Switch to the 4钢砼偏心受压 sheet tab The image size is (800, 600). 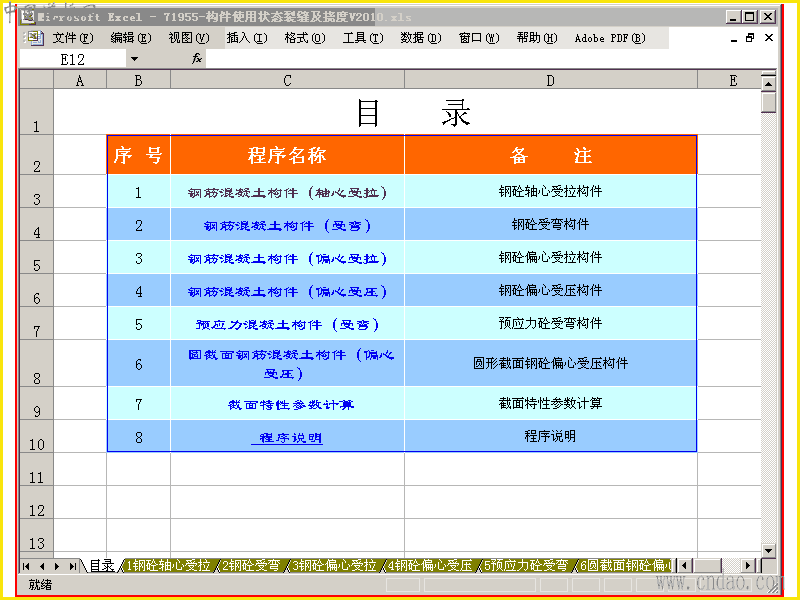pyautogui.click(x=430, y=565)
